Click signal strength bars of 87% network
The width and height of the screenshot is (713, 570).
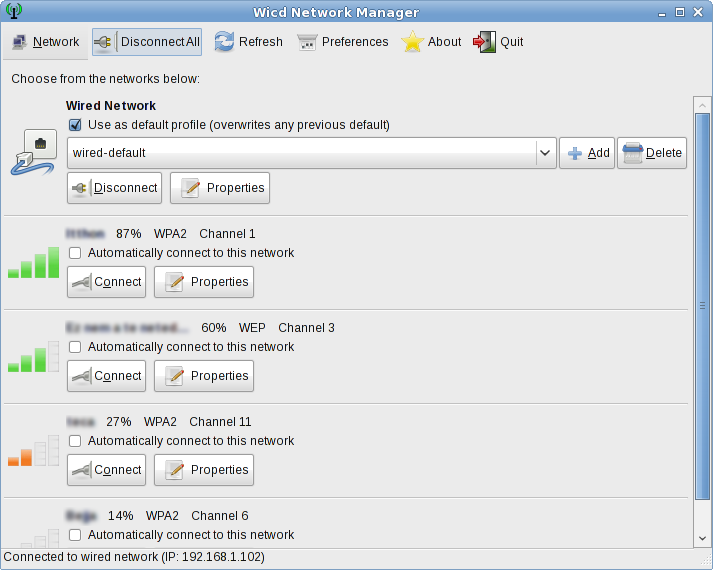34,262
